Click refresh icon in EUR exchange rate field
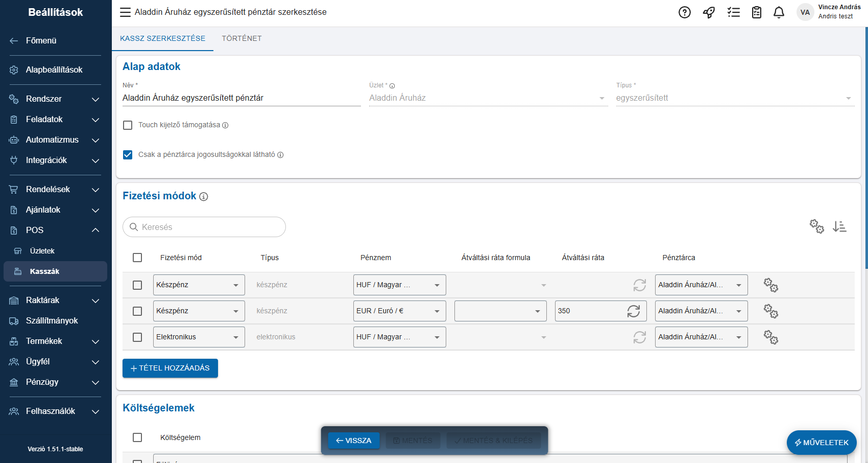The height and width of the screenshot is (463, 868). [634, 311]
